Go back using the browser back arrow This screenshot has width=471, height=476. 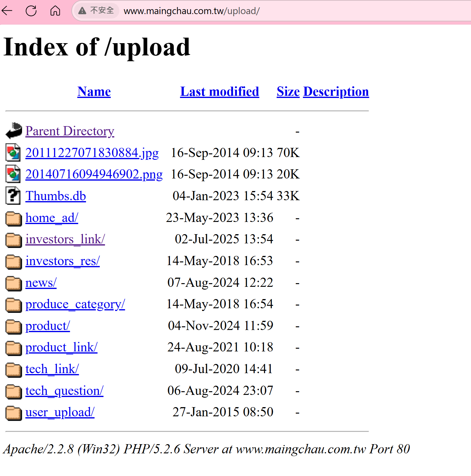(7, 11)
